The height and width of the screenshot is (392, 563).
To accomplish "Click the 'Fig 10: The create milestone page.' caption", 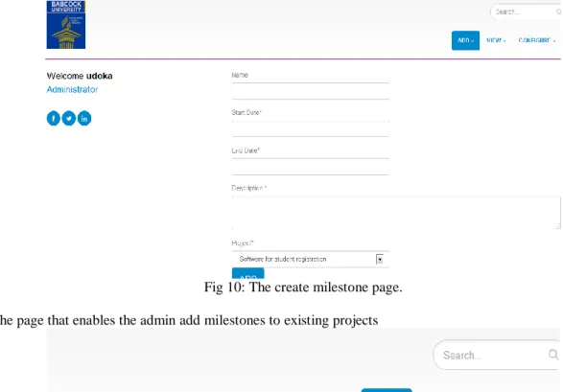I will (x=303, y=288).
